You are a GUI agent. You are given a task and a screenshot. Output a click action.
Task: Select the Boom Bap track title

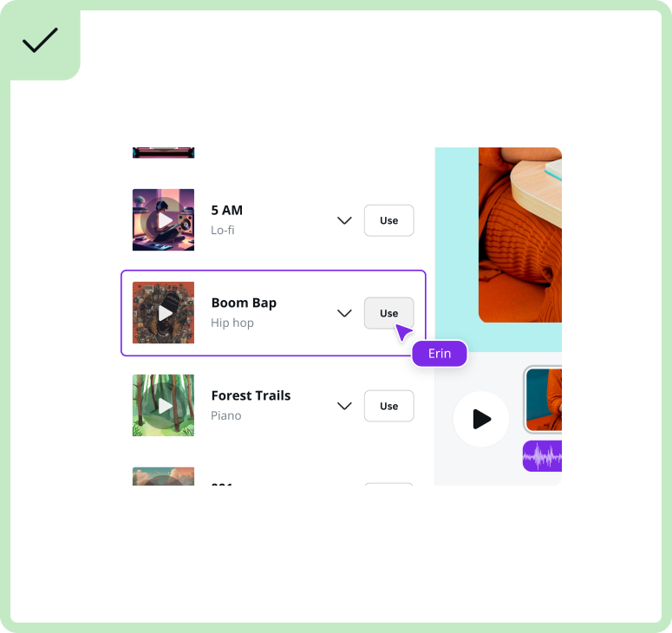pos(244,303)
